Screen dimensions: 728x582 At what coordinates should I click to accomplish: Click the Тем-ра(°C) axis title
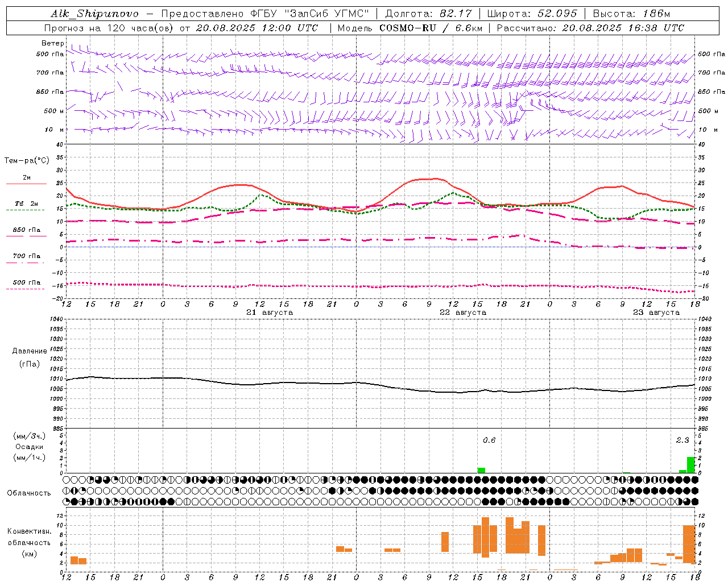pos(27,161)
